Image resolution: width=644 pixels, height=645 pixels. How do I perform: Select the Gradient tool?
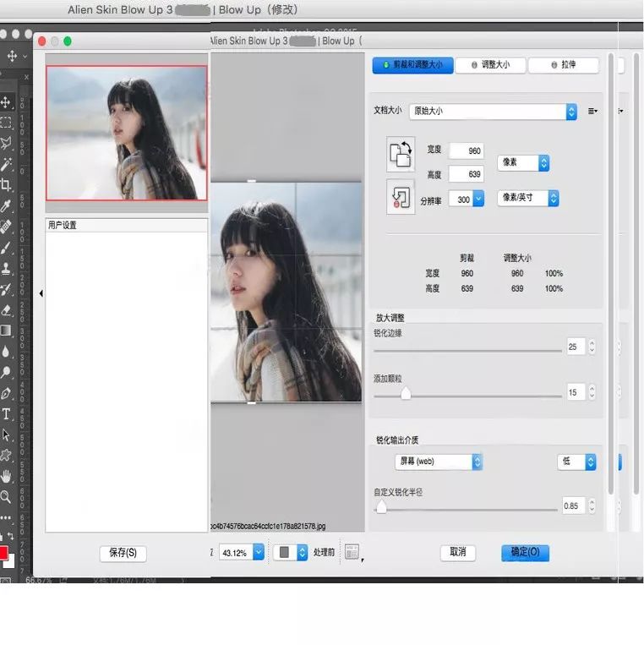6,331
